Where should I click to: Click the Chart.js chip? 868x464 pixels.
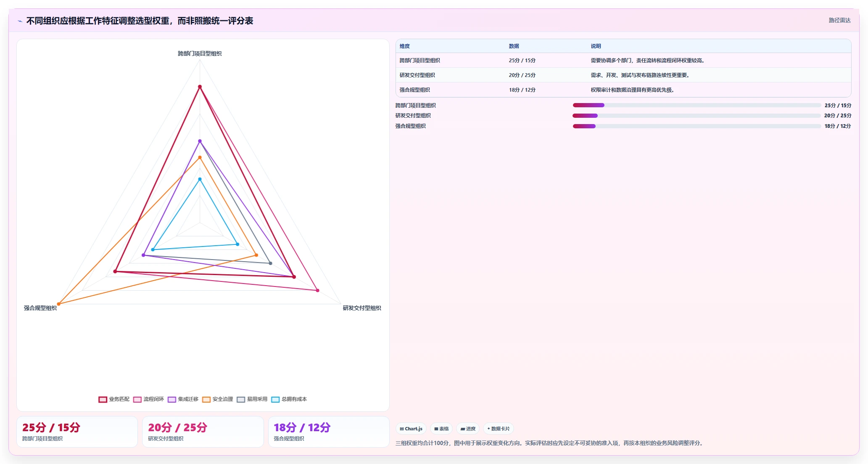tap(411, 429)
